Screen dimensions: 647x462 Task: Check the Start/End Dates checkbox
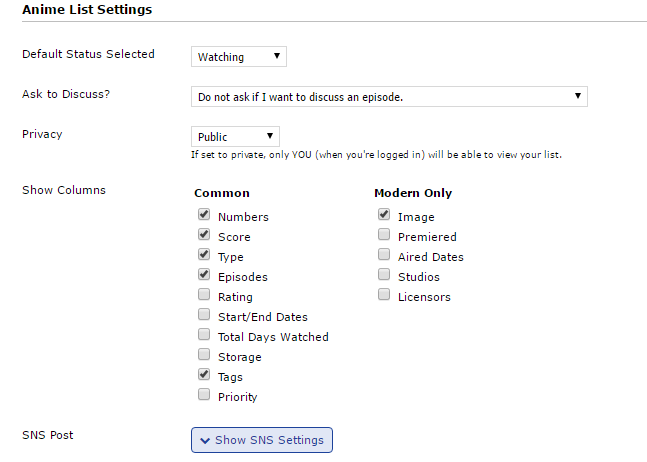204,315
